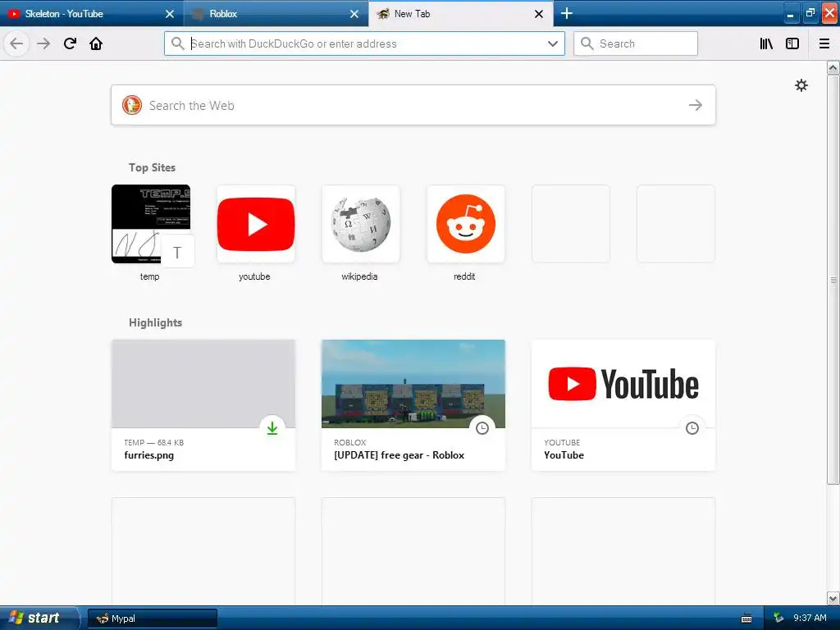
Task: Select the Mypal taskbar button
Action: 152,619
